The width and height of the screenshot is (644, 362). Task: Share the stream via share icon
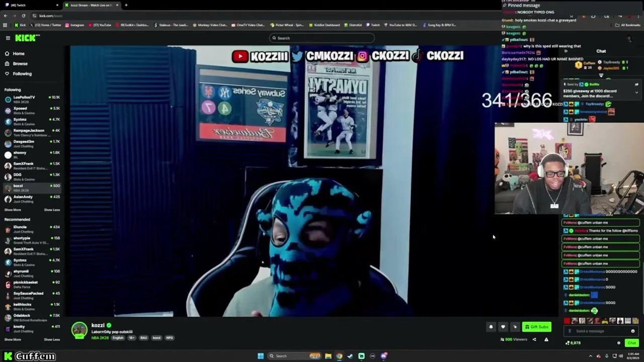[x=534, y=340]
